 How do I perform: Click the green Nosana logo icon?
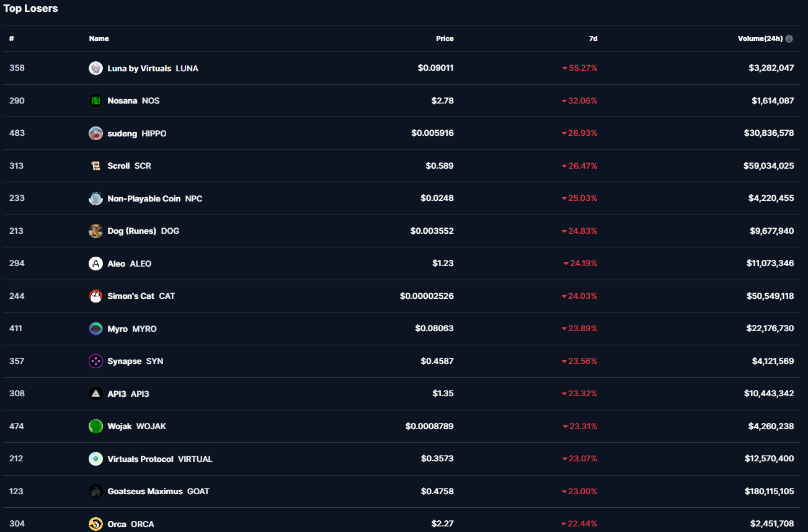(95, 100)
